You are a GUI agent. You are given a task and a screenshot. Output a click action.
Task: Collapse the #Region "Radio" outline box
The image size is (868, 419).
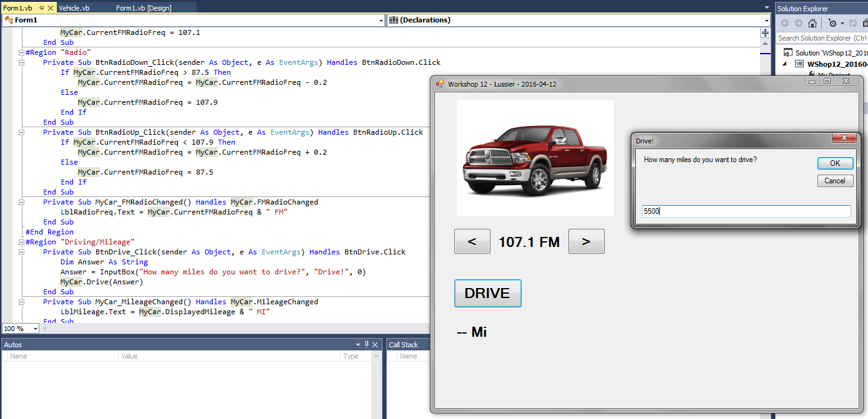[x=22, y=52]
